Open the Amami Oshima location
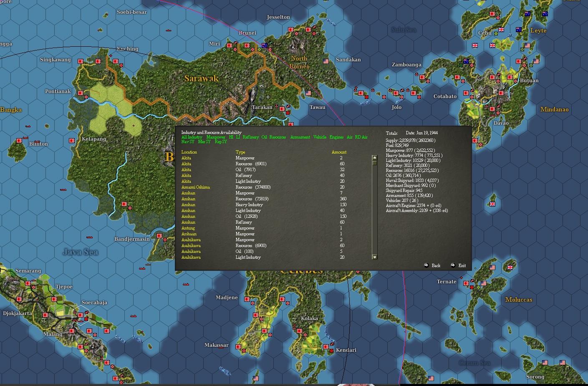Viewport: 588px width, 386px height. point(196,187)
